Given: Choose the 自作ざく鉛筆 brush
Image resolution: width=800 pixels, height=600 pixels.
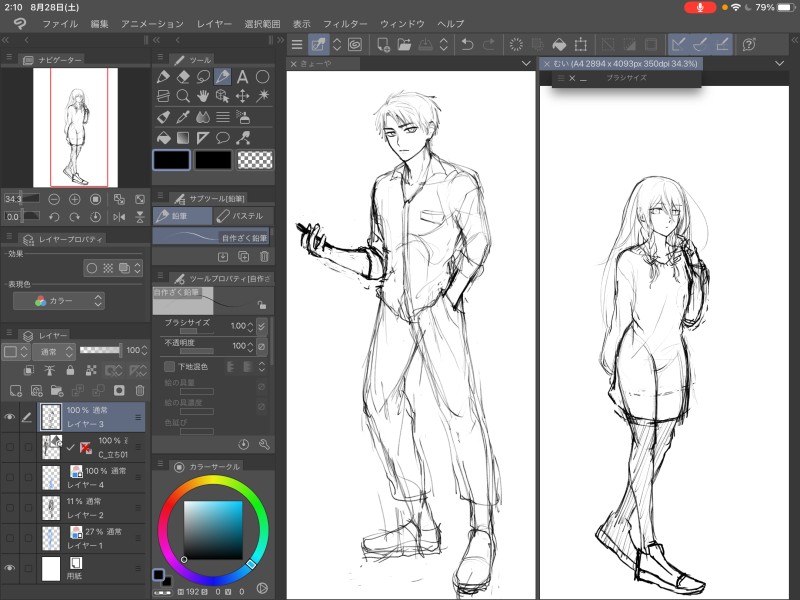Looking at the screenshot, I should coord(212,238).
